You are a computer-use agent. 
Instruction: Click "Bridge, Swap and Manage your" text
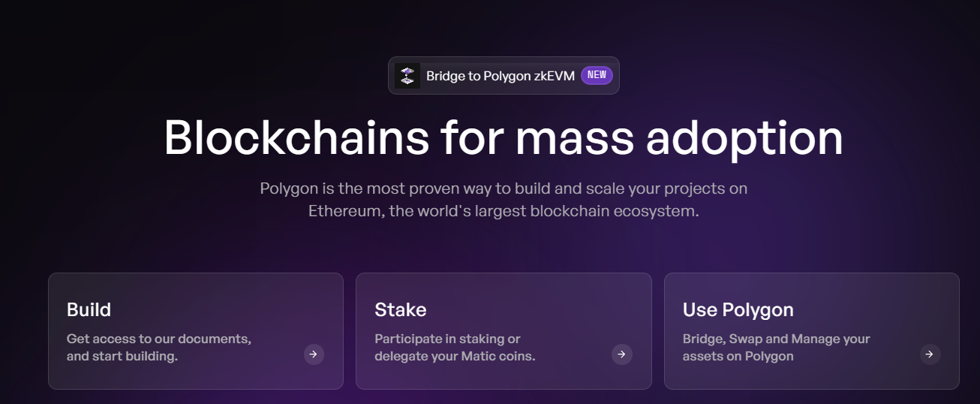(x=776, y=339)
